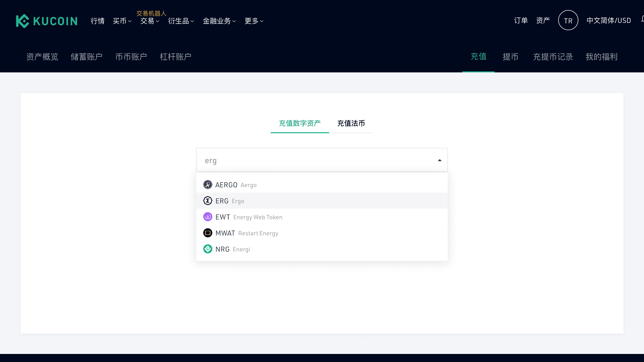
Task: Select the 充值数字资产 tab
Action: 300,123
